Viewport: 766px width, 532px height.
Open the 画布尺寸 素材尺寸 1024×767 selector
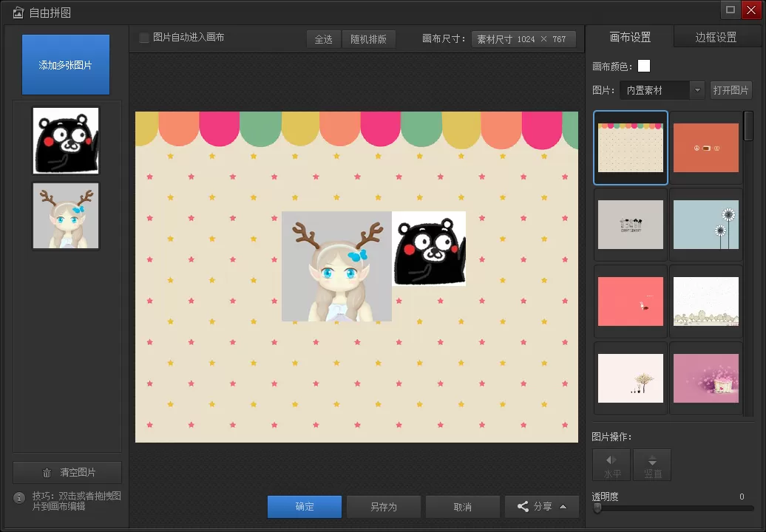click(523, 39)
